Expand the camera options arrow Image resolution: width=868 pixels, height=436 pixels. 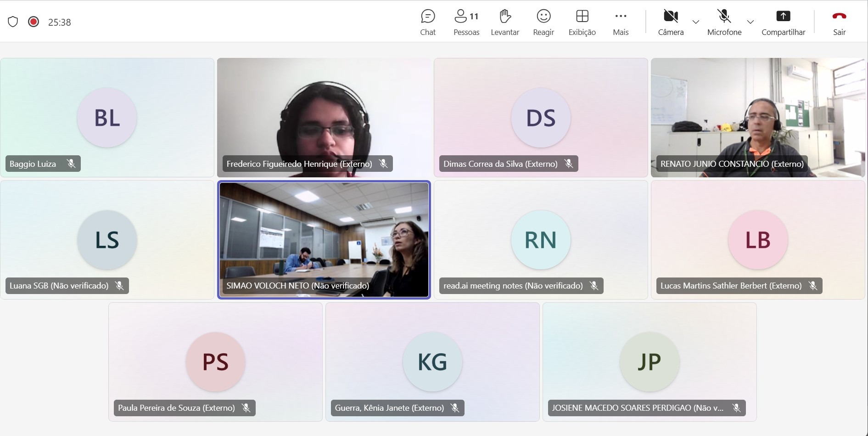pos(696,22)
